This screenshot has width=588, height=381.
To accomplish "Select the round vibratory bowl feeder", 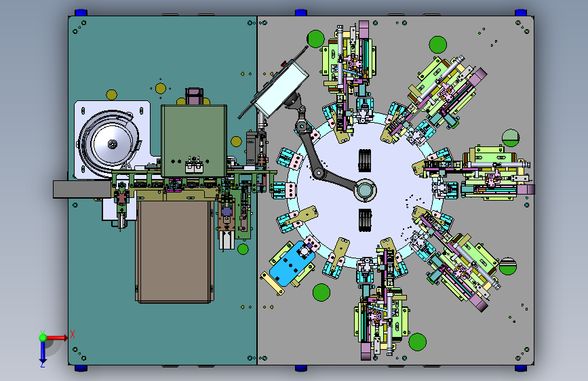I will 109,143.
